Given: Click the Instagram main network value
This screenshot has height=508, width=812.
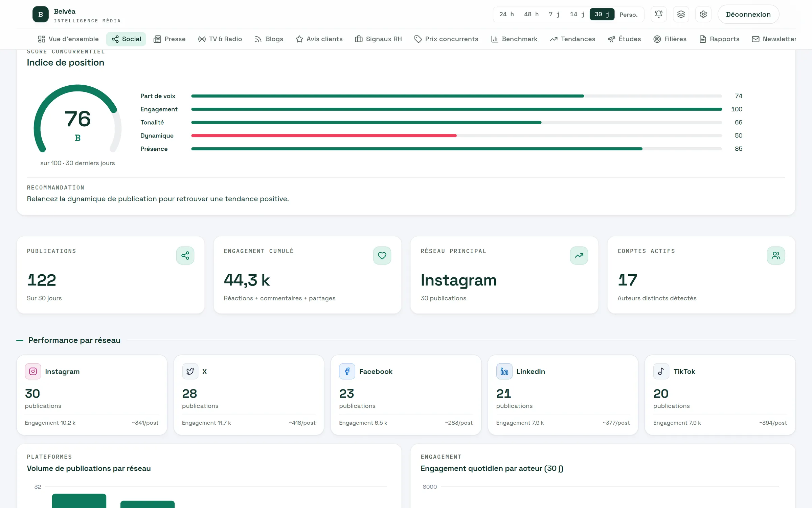Looking at the screenshot, I should coord(458,280).
